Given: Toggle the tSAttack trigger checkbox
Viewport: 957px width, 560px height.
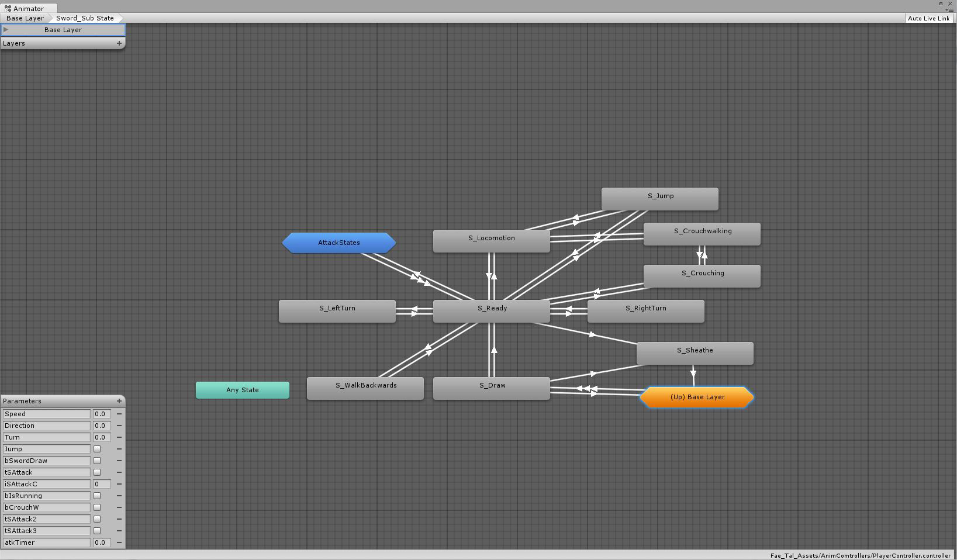Looking at the screenshot, I should click(97, 472).
